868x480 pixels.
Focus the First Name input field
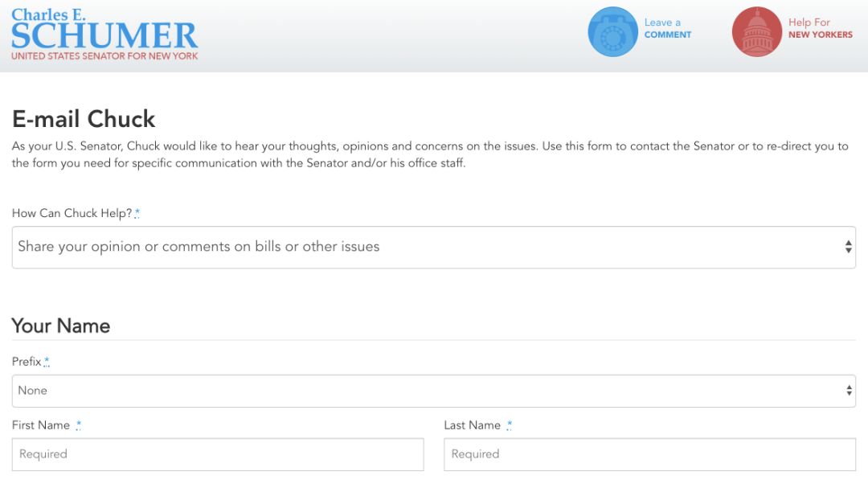pos(218,454)
